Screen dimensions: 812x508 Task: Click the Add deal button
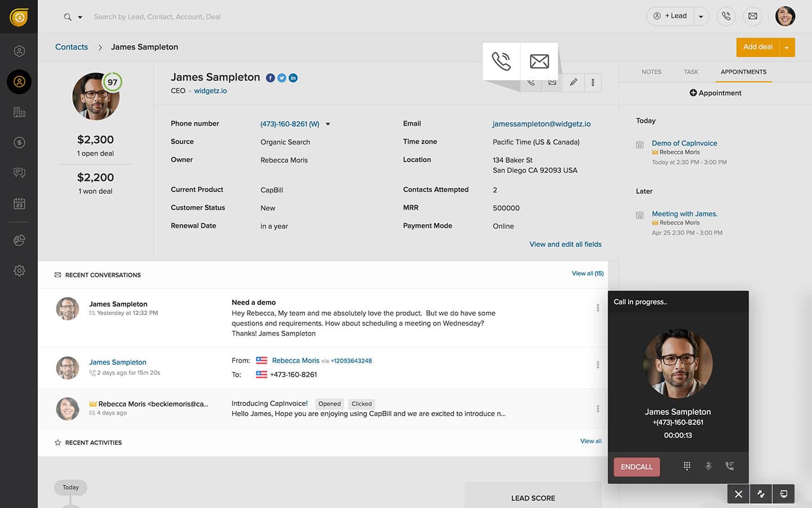757,47
